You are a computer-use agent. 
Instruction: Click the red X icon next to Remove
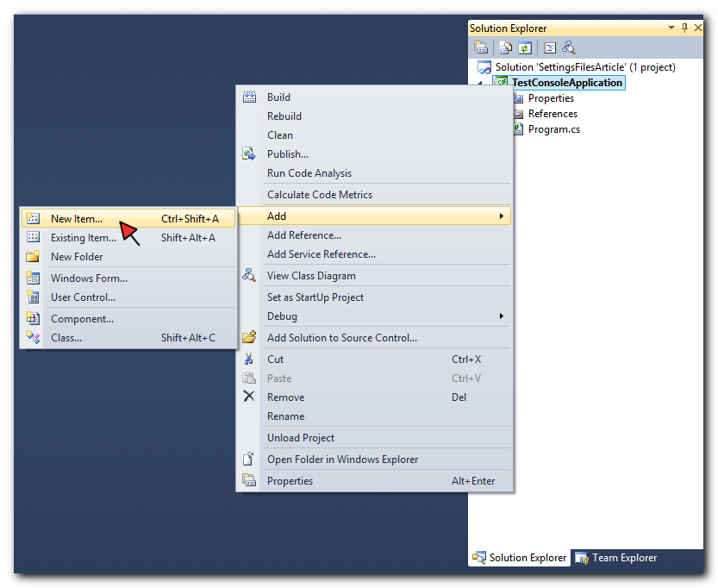(250, 397)
